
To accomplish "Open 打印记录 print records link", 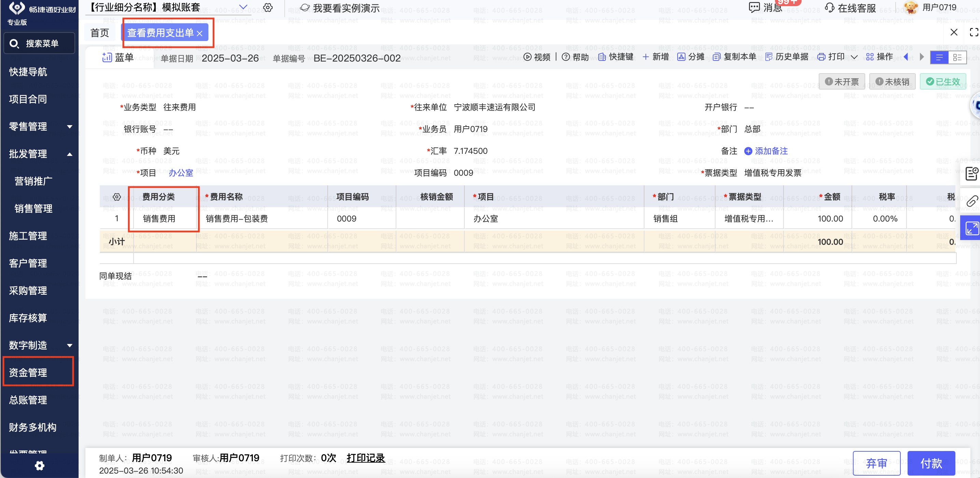I will 366,458.
